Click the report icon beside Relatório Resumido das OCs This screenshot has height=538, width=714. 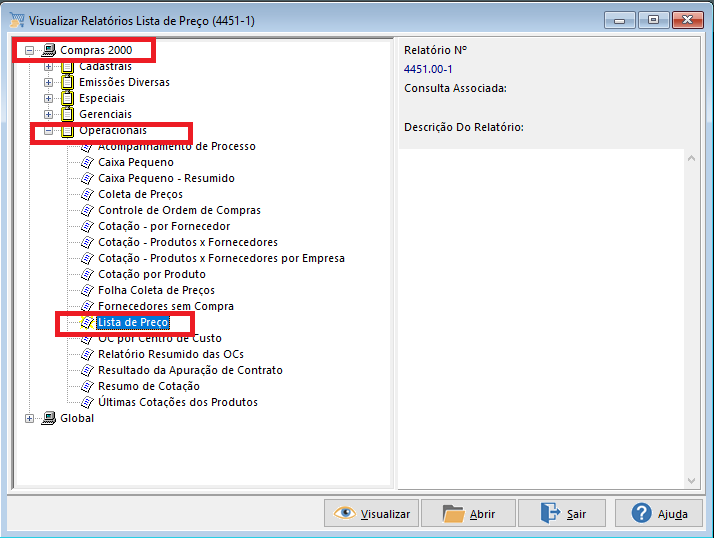(x=87, y=354)
